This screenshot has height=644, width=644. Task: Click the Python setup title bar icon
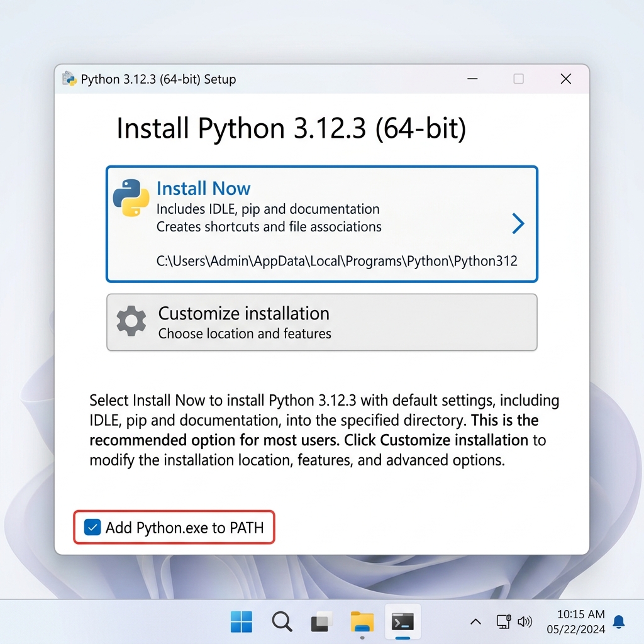coord(69,79)
